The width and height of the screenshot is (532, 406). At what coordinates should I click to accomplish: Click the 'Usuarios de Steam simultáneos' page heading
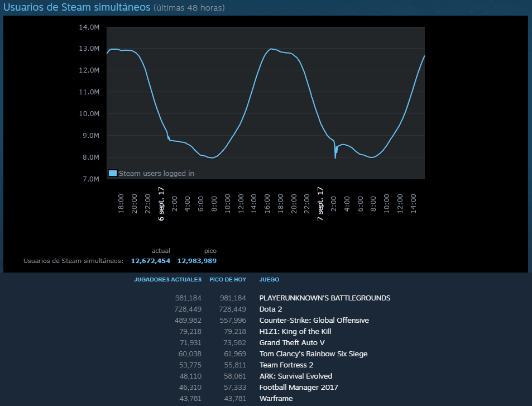77,8
